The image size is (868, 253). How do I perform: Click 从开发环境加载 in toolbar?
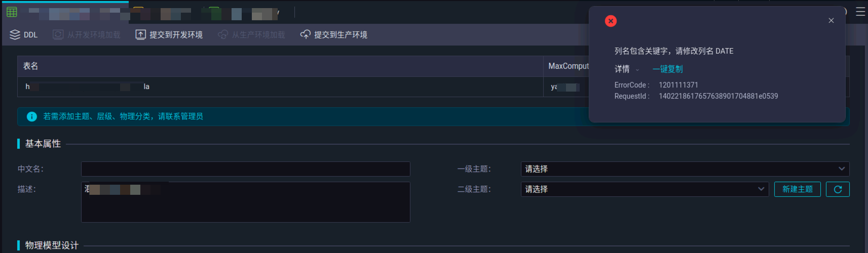pos(87,35)
